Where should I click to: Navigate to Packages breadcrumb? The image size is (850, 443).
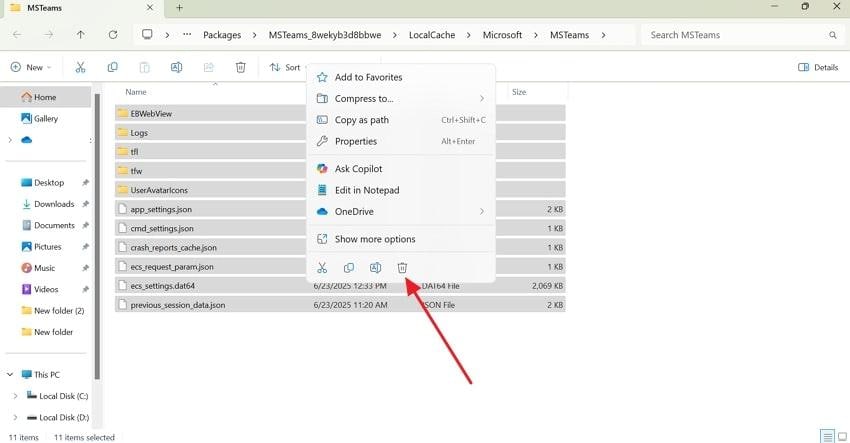[x=222, y=35]
